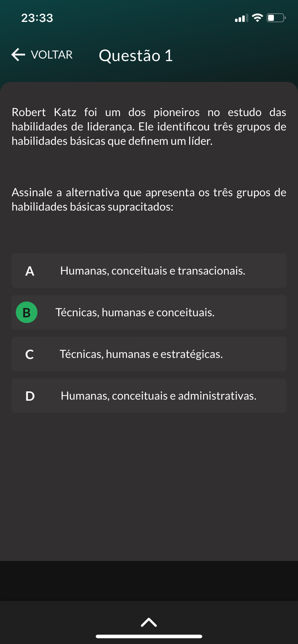Tap the "Assinale a alternativa" instruction text
The width and height of the screenshot is (298, 644).
[x=149, y=199]
